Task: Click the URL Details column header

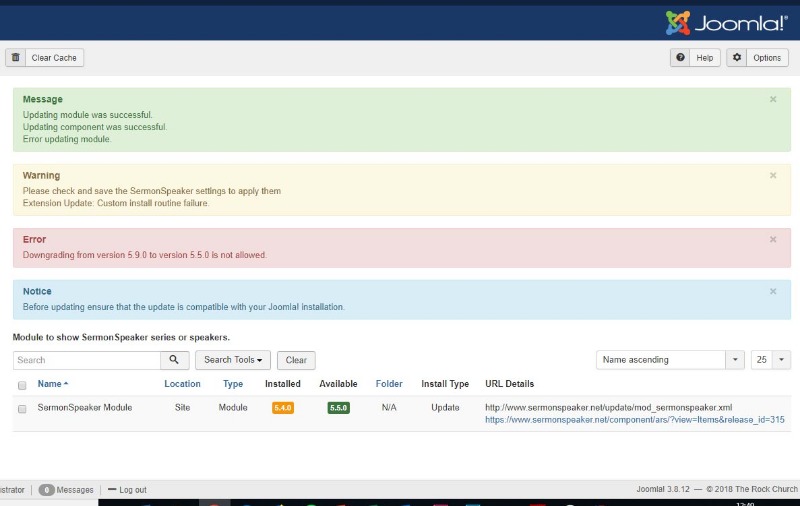Action: coord(509,384)
